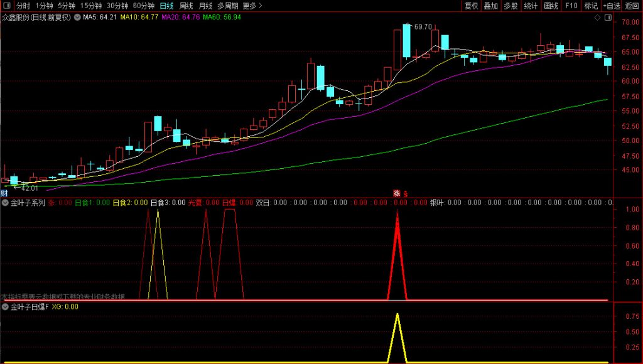This screenshot has height=364, width=643.
Task: Expand the 众鑫股份 main chart indicator menu
Action: coord(77,17)
